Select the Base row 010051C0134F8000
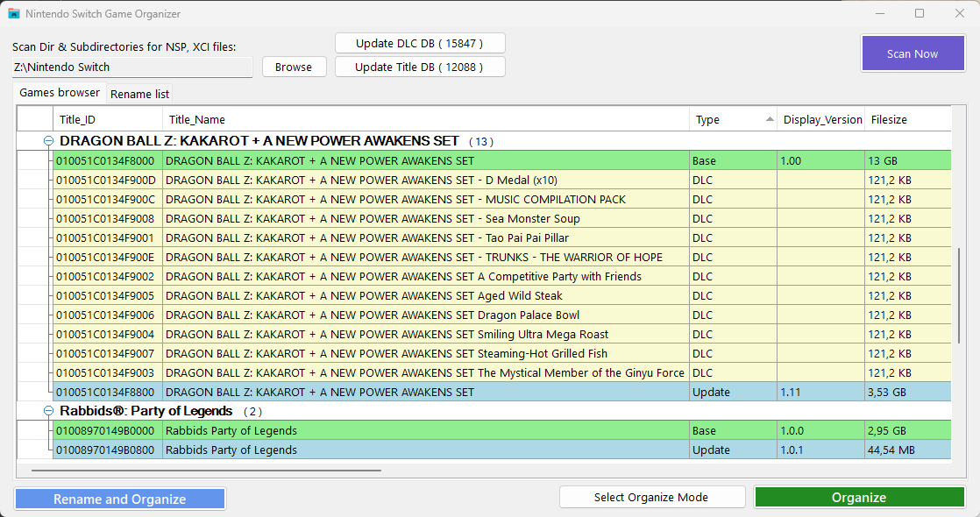This screenshot has height=517, width=980. (x=502, y=160)
